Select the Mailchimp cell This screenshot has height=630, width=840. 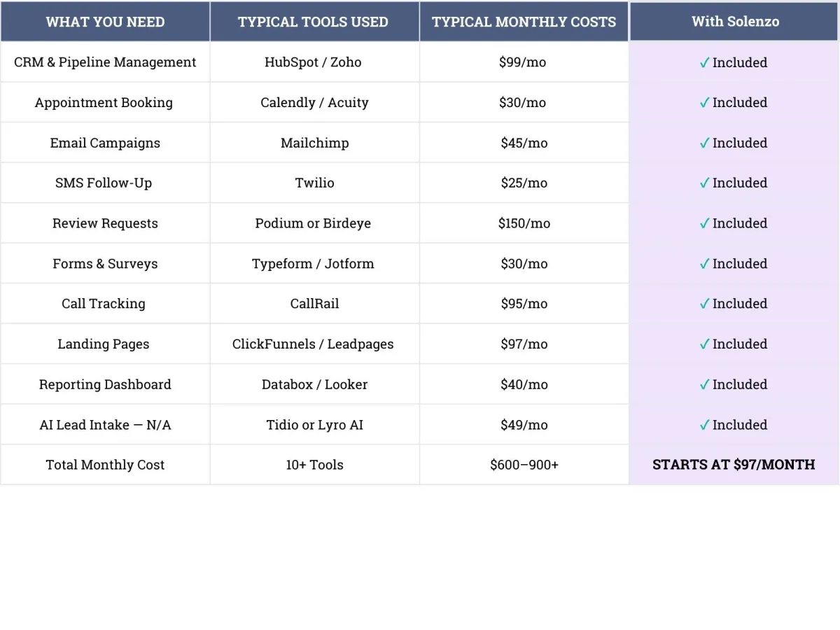click(x=314, y=143)
